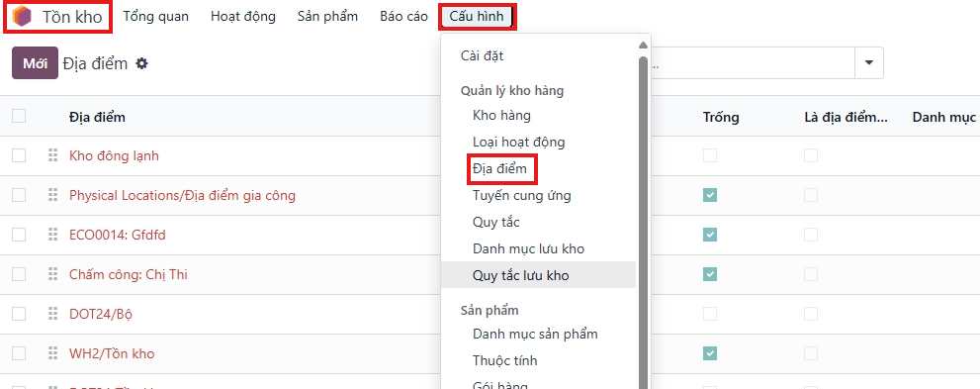
Task: Click the Mới button
Action: click(x=35, y=63)
